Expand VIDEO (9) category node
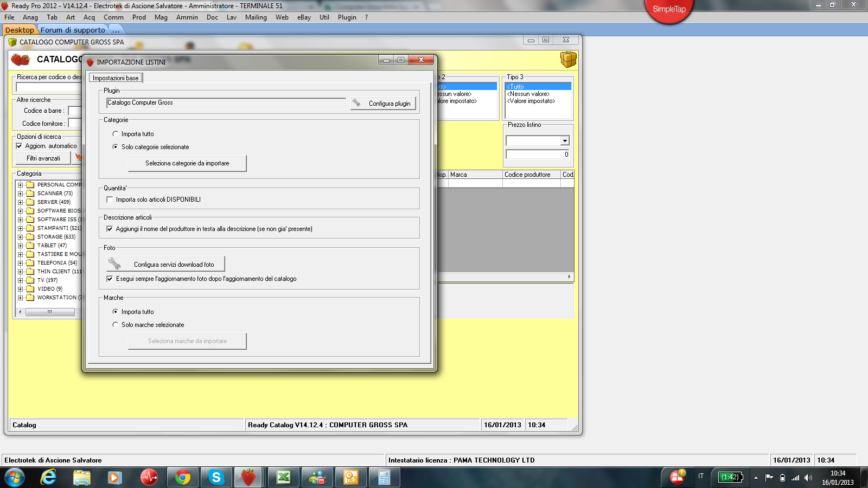This screenshot has width=868, height=488. point(21,289)
